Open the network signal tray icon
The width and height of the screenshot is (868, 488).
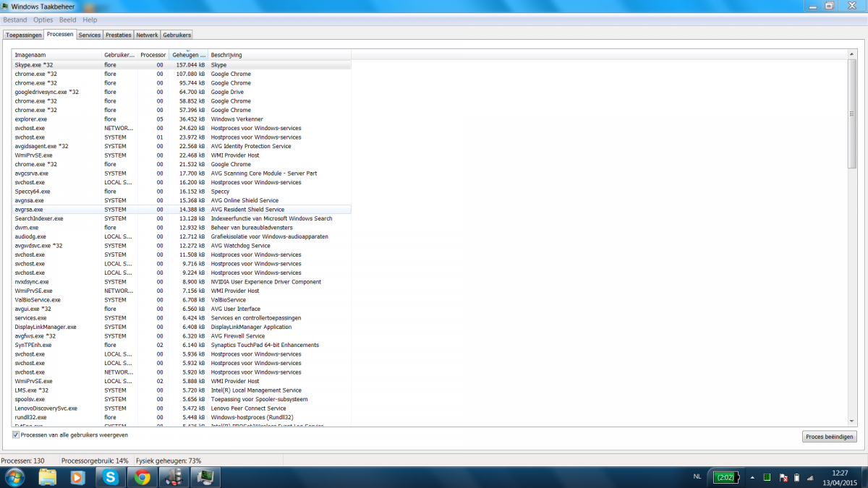811,477
